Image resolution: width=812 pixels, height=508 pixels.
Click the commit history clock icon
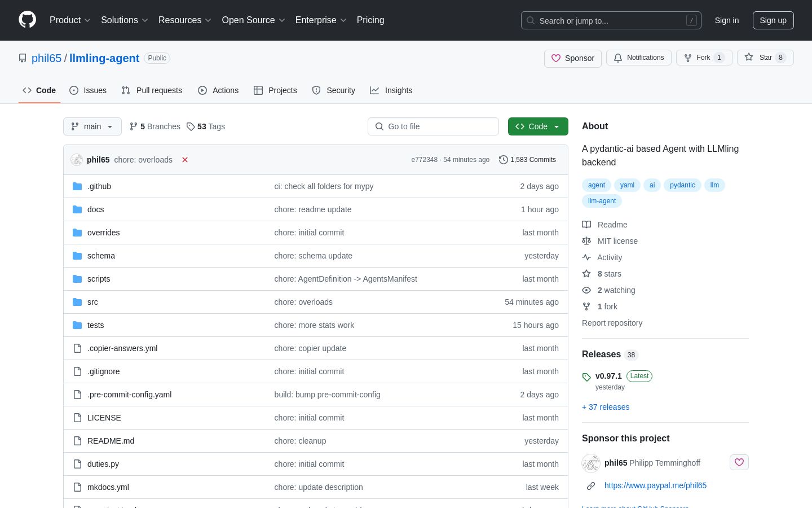[x=504, y=160]
